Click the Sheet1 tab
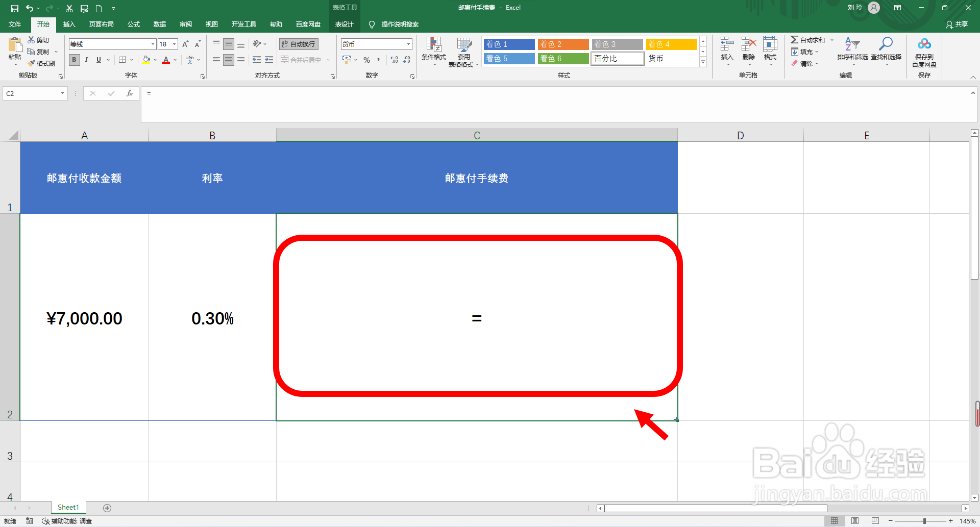The image size is (980, 527). tap(68, 507)
